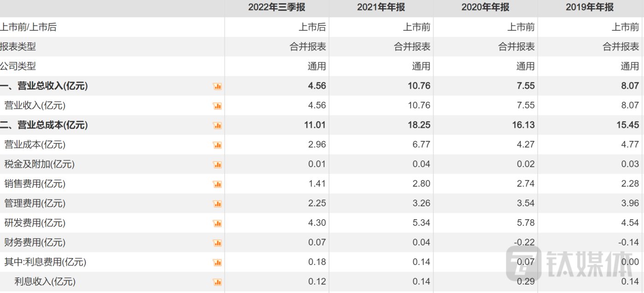Click the 4.56 revenue cell for 2022
The height and width of the screenshot is (293, 644).
tap(317, 86)
